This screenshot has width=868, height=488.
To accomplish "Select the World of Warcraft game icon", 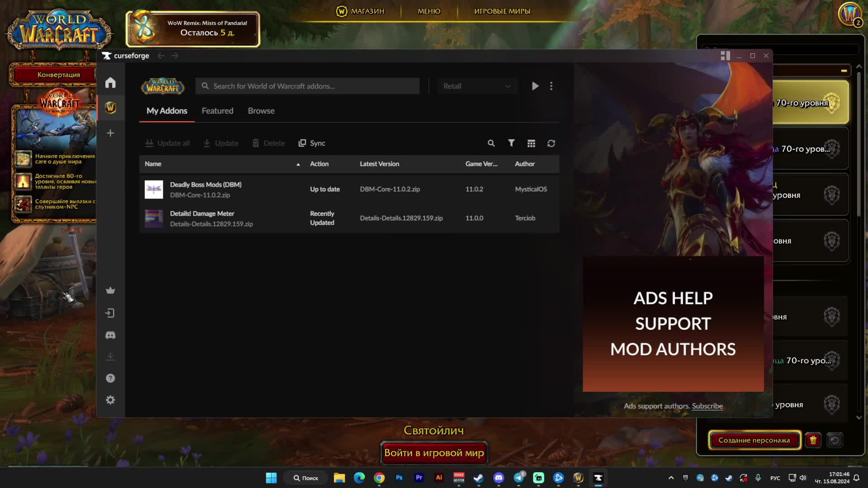I will pyautogui.click(x=110, y=108).
